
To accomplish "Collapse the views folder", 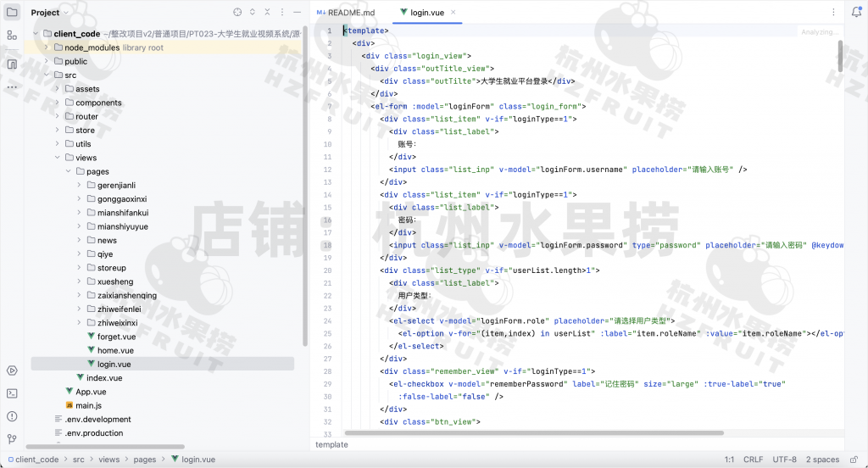I will (x=58, y=158).
